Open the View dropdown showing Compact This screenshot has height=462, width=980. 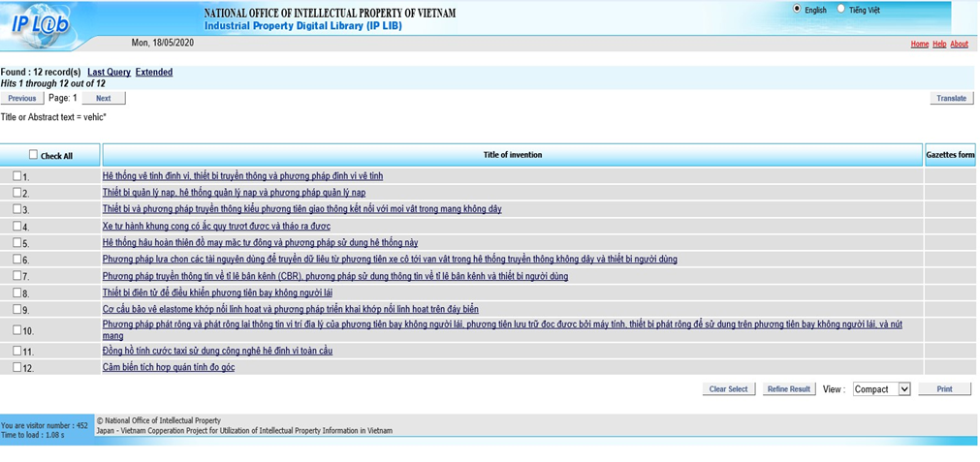(x=880, y=389)
